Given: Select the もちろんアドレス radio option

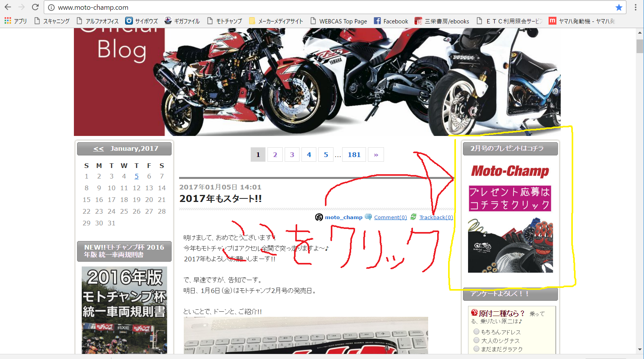Looking at the screenshot, I should pos(476,332).
